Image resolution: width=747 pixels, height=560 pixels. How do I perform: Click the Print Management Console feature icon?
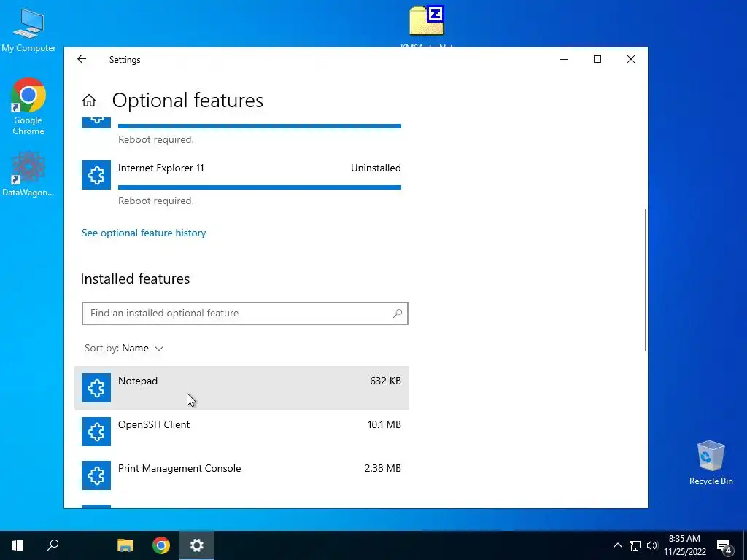96,475
